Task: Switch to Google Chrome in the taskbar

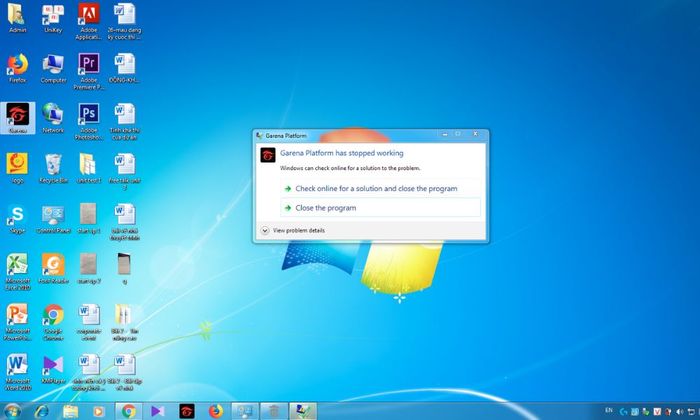Action: pyautogui.click(x=129, y=411)
